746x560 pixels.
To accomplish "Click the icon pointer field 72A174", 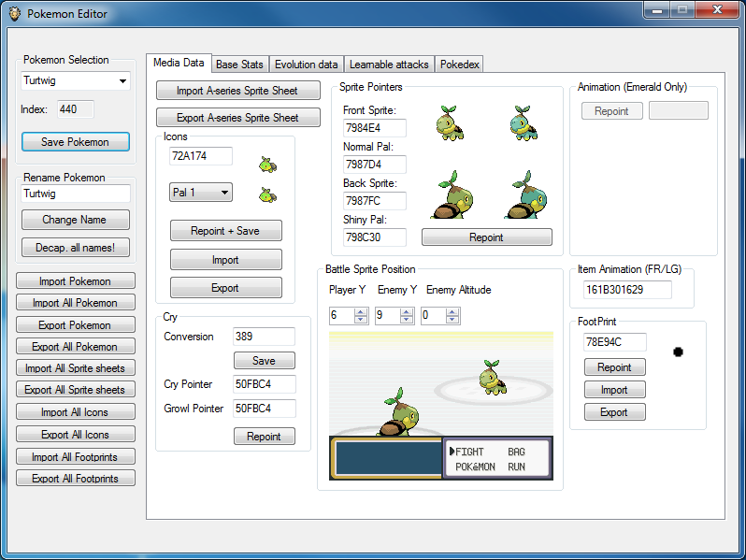I will coord(200,156).
